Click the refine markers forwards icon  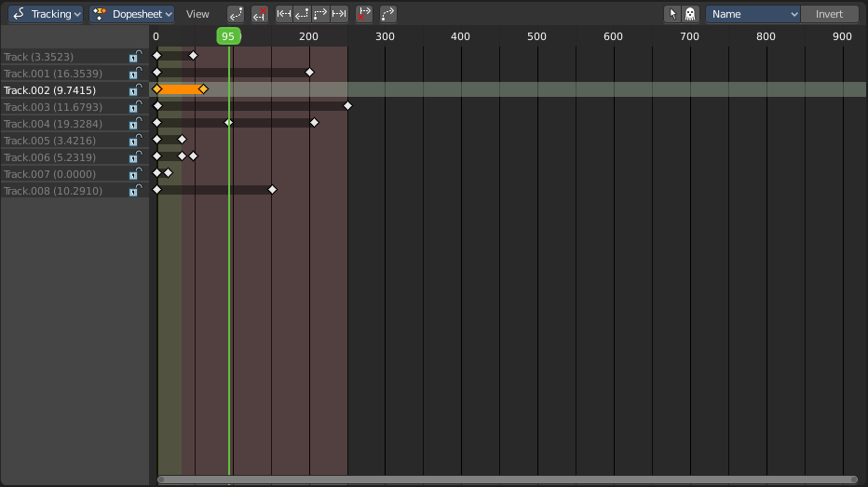point(388,14)
